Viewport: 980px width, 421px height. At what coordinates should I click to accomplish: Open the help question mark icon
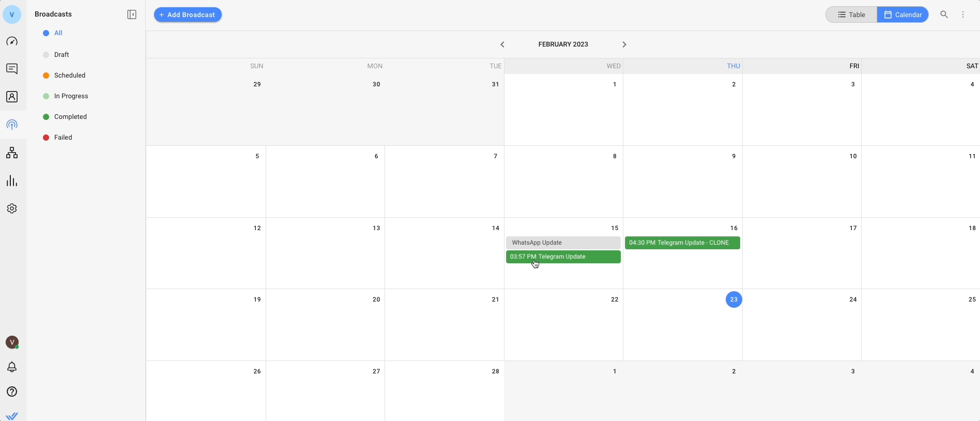click(x=12, y=392)
